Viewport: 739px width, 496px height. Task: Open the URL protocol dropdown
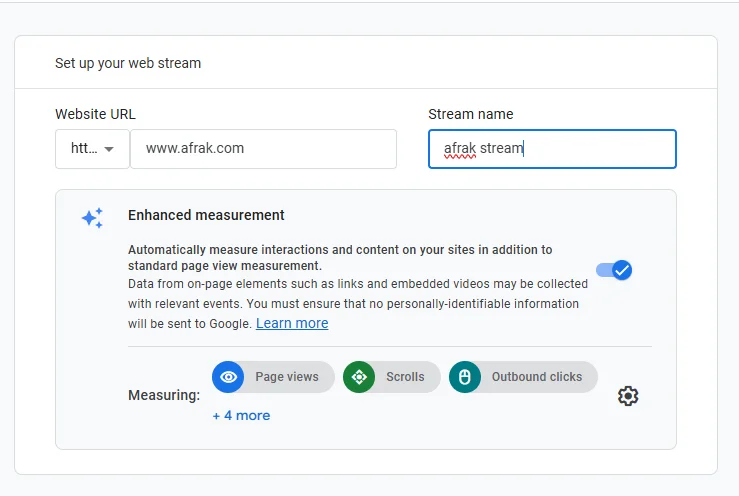(x=92, y=149)
